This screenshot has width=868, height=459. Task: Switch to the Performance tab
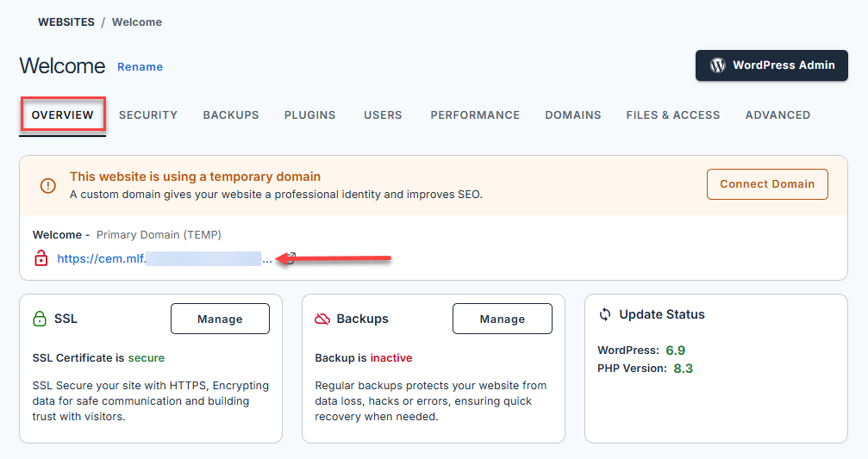(475, 115)
